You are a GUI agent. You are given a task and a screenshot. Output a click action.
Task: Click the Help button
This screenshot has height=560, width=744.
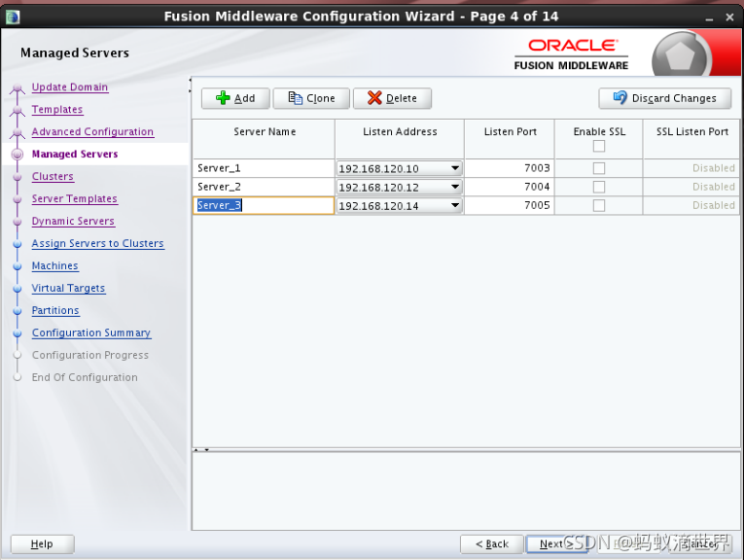click(x=42, y=543)
